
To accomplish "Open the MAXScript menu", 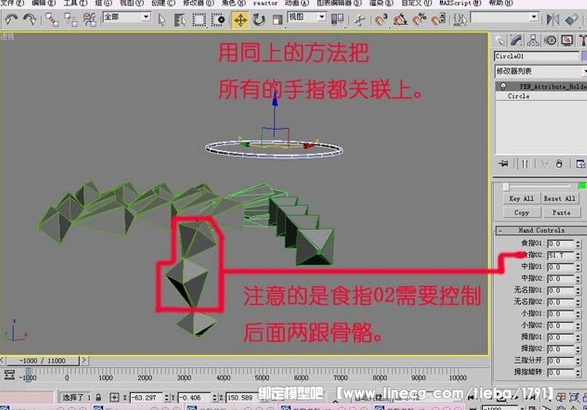I will (460, 3).
